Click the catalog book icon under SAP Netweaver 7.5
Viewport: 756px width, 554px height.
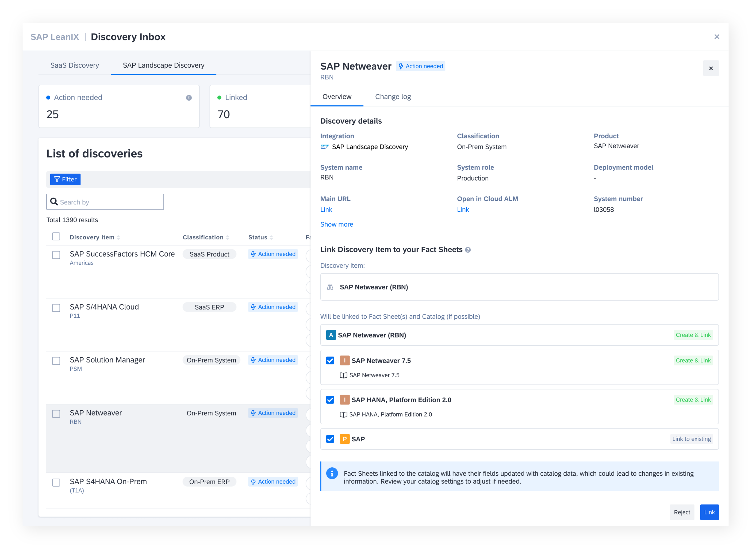[343, 375]
